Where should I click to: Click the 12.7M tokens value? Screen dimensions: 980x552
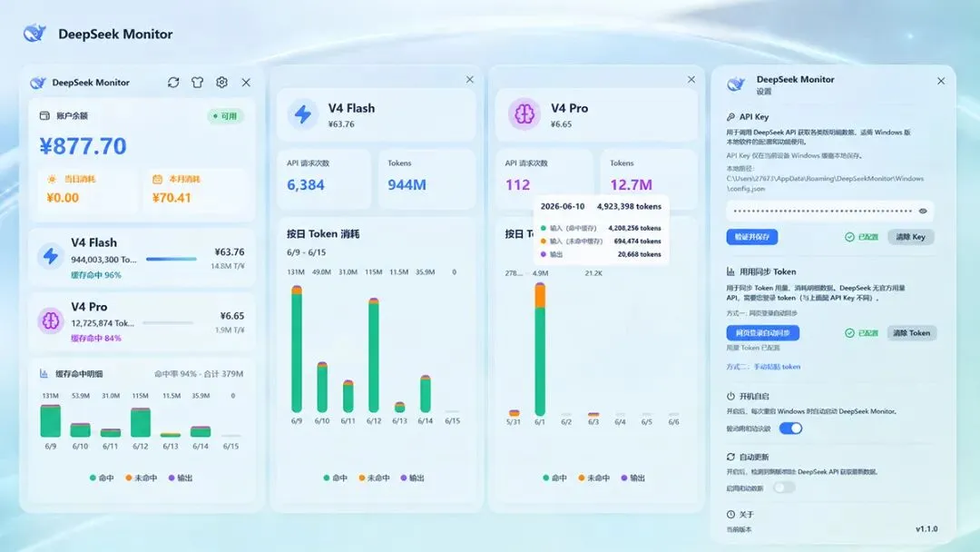pos(631,185)
